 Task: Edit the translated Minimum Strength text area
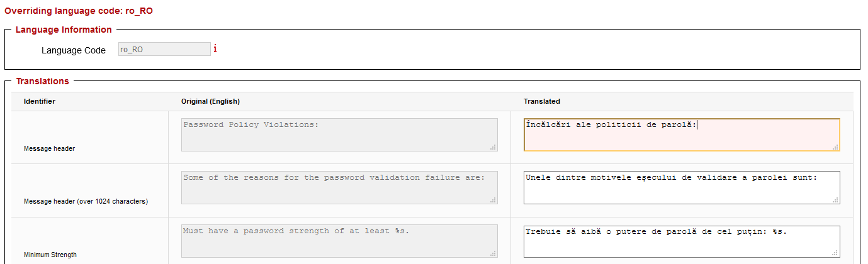tap(681, 241)
